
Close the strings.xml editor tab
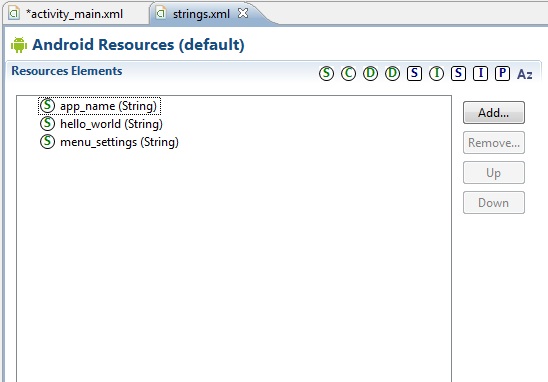pyautogui.click(x=243, y=13)
